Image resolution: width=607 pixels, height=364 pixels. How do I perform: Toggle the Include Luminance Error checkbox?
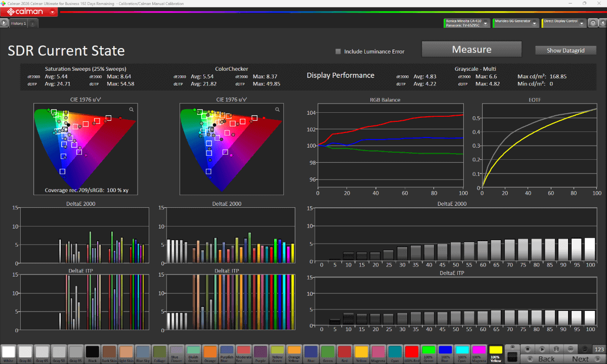pyautogui.click(x=338, y=51)
